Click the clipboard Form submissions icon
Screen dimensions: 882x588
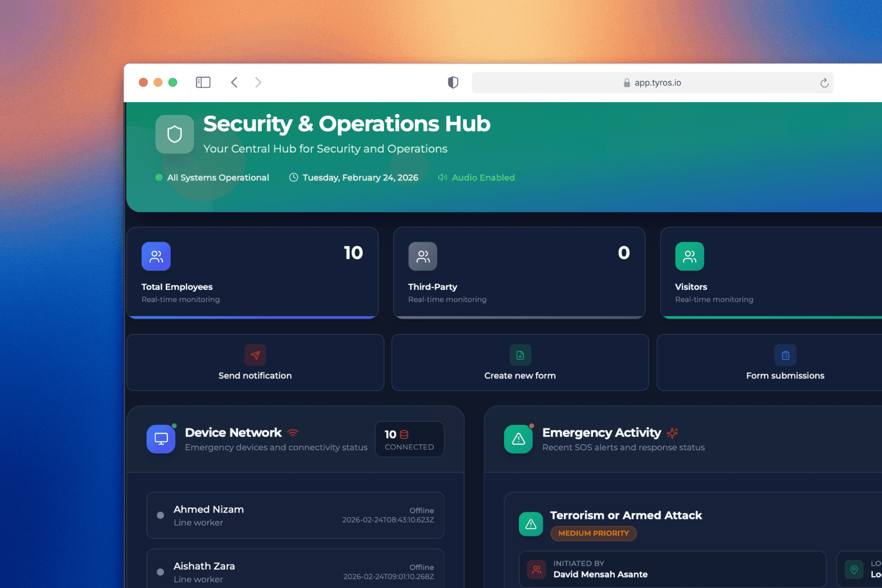pyautogui.click(x=785, y=355)
